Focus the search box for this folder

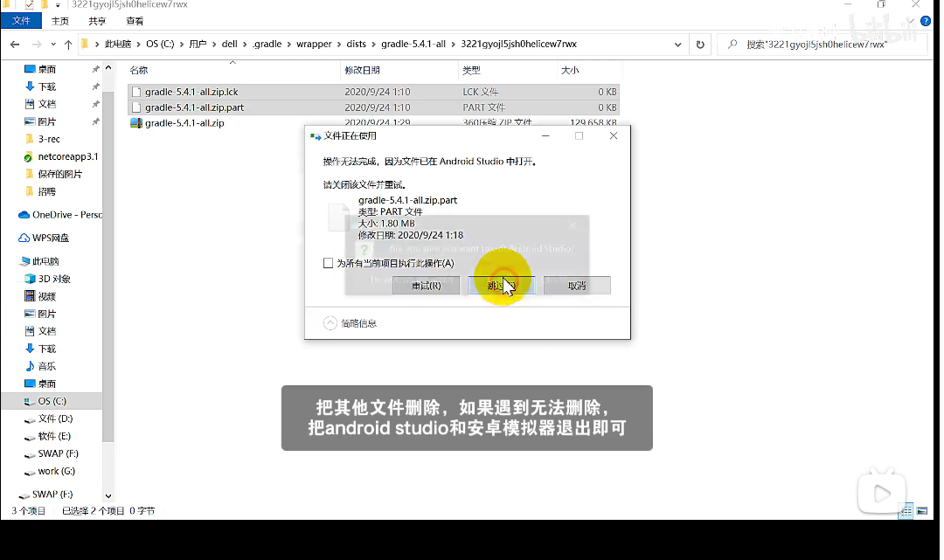click(821, 44)
